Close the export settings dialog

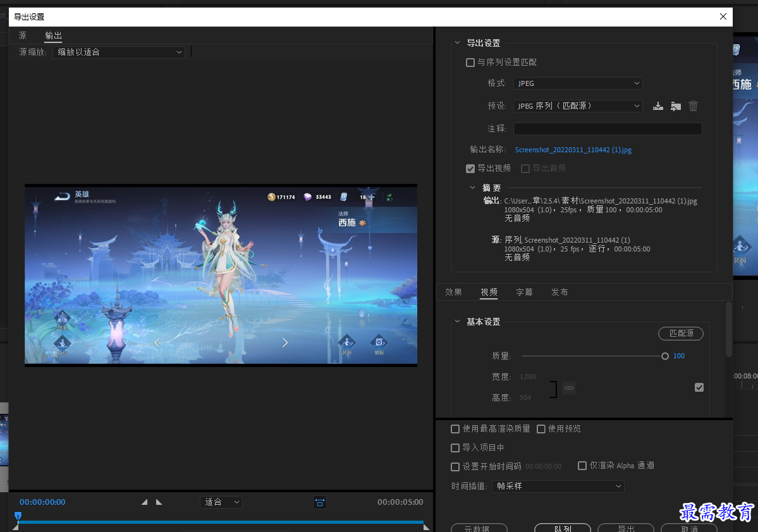723,16
